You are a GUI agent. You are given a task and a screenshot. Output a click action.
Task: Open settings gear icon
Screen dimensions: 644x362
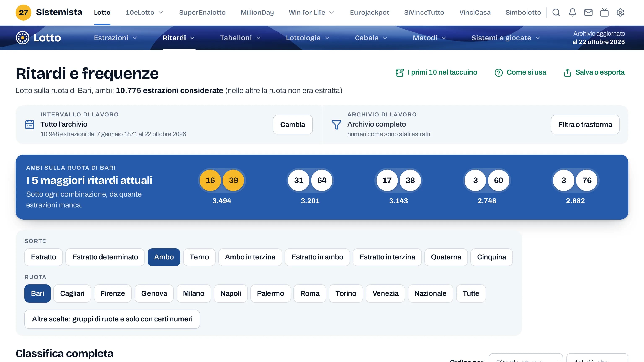point(620,13)
